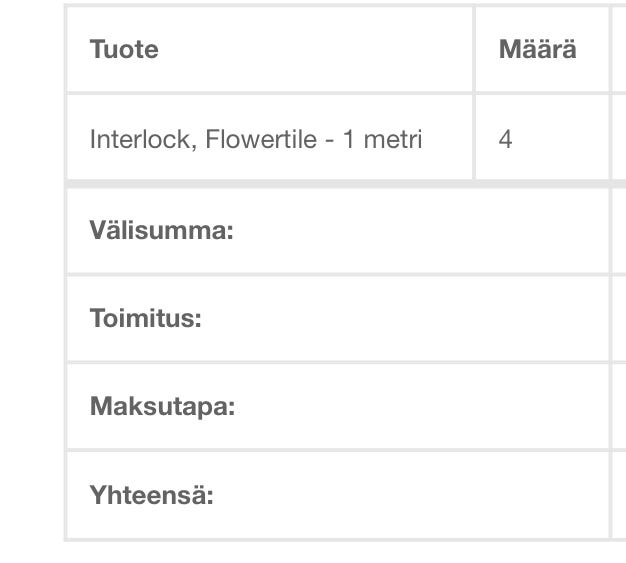Screen dimensions: 626x563
Task: Click Maksutapa value cell at right edge
Action: (x=619, y=407)
